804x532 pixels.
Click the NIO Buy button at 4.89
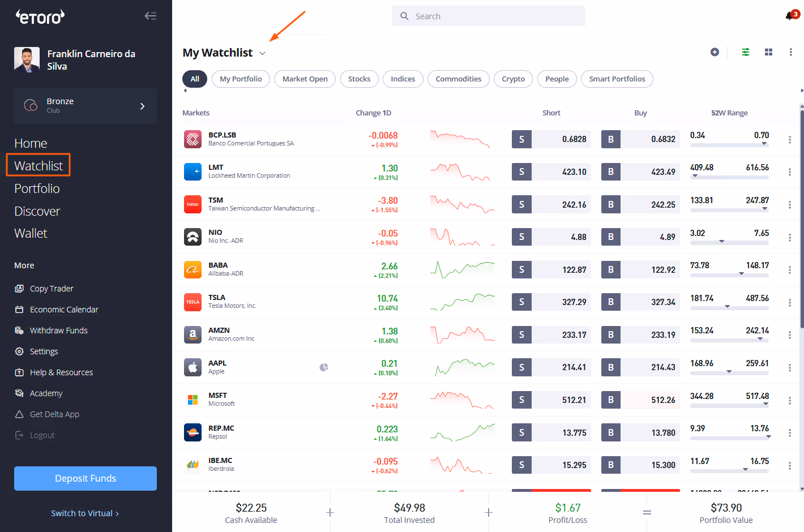tap(640, 237)
